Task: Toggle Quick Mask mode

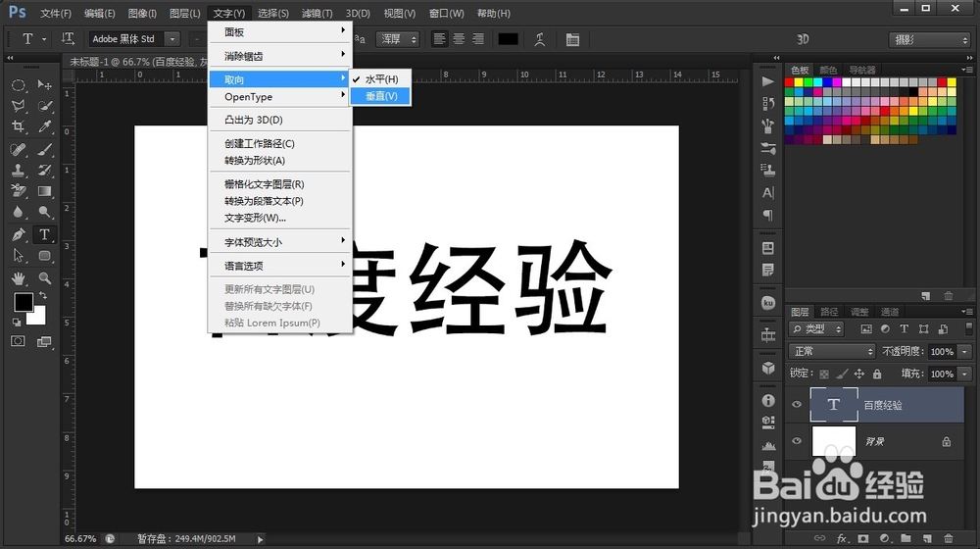Action: tap(18, 341)
